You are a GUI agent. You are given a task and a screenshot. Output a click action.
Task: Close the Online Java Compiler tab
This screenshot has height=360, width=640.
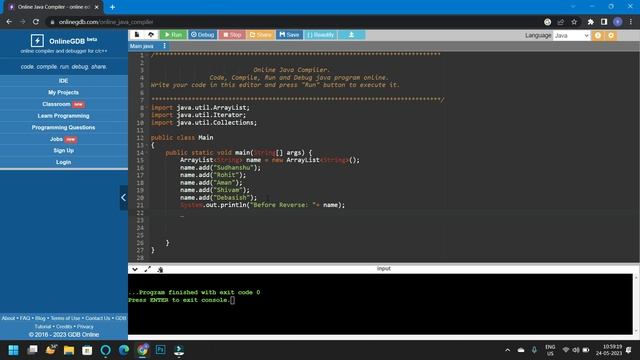coord(97,7)
